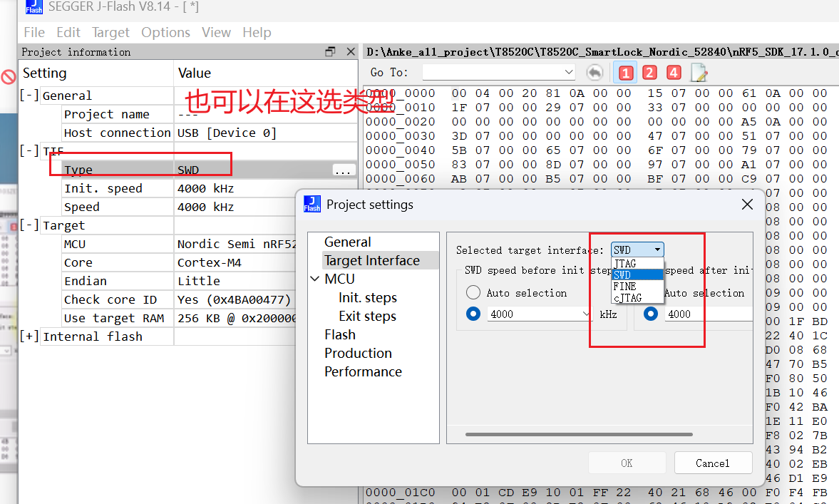839x504 pixels.
Task: Select Flash in settings tree
Action: 340,334
